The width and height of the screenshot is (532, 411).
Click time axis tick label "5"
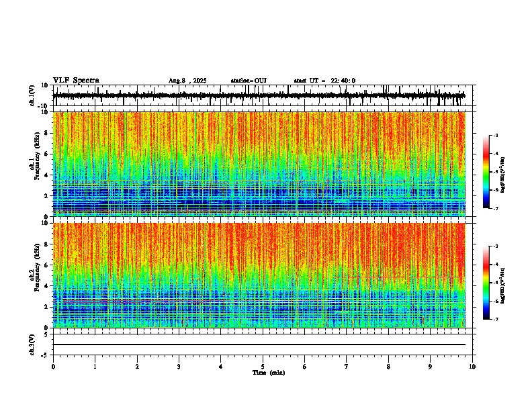[263, 367]
